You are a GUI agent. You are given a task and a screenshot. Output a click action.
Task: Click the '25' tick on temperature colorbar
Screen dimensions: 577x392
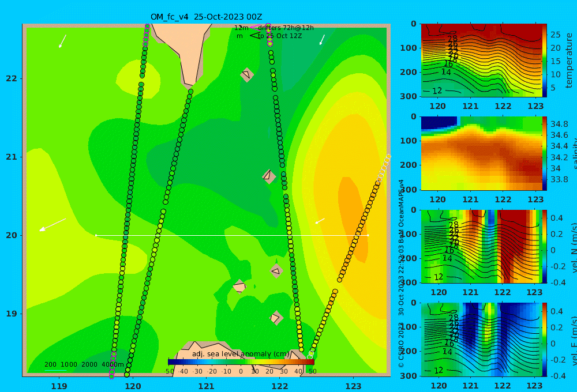pyautogui.click(x=556, y=35)
